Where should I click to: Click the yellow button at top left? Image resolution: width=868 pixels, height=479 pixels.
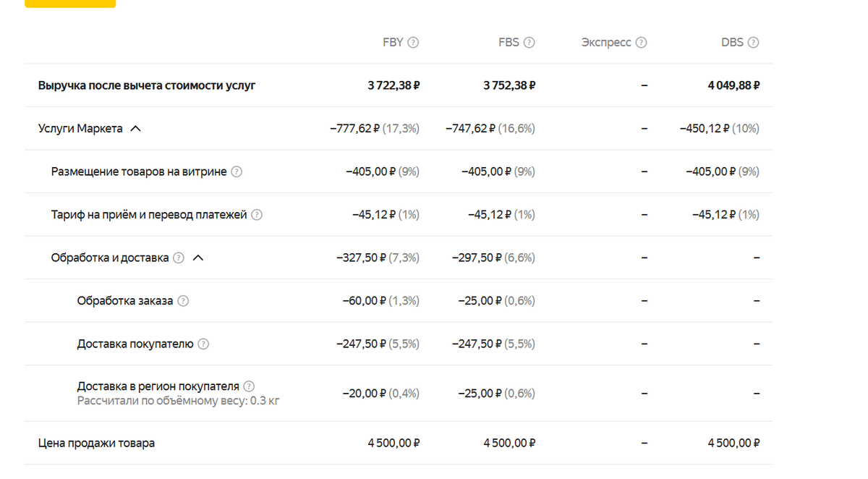70,4
